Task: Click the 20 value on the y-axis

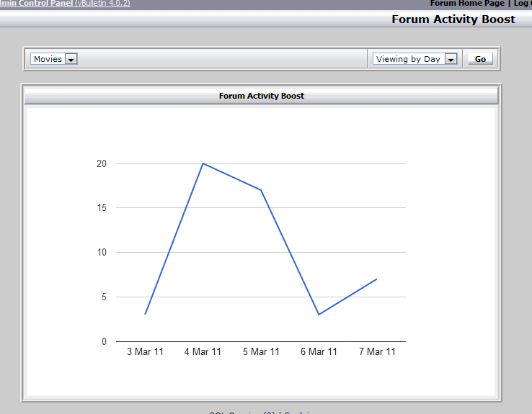Action: pos(102,163)
